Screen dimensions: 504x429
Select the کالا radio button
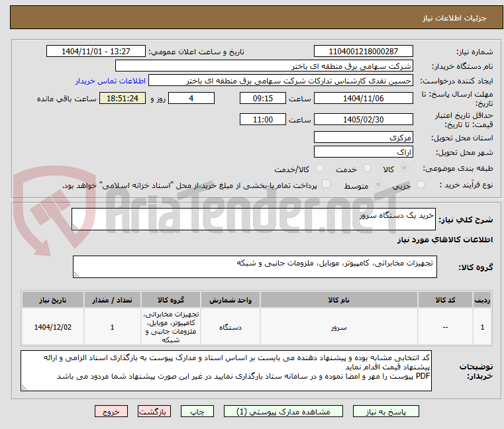405,168
